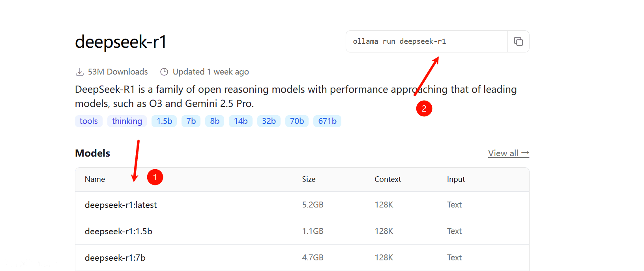The height and width of the screenshot is (271, 644).
Task: Choose the 8b size tag
Action: [x=215, y=121]
